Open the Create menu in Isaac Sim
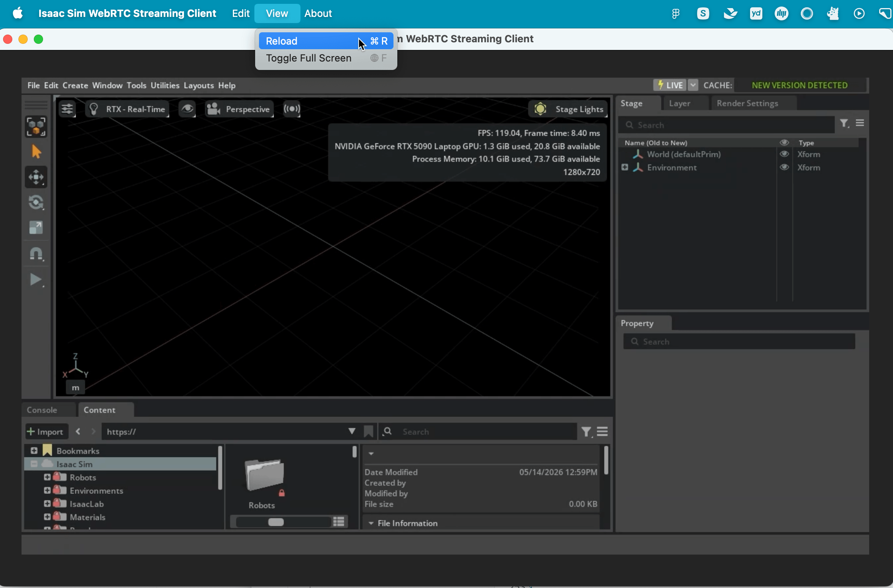 pos(75,85)
